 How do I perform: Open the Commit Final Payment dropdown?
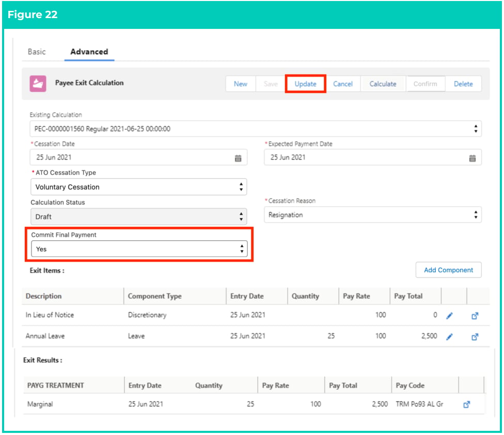pyautogui.click(x=139, y=249)
